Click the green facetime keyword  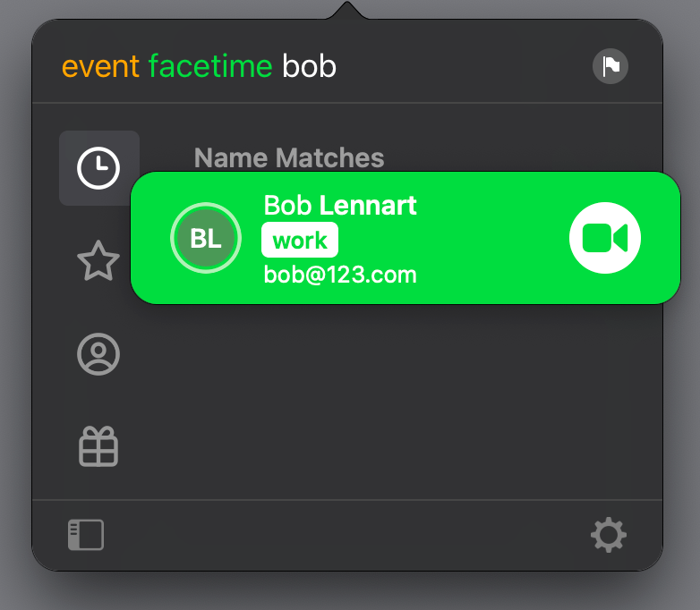[x=210, y=66]
